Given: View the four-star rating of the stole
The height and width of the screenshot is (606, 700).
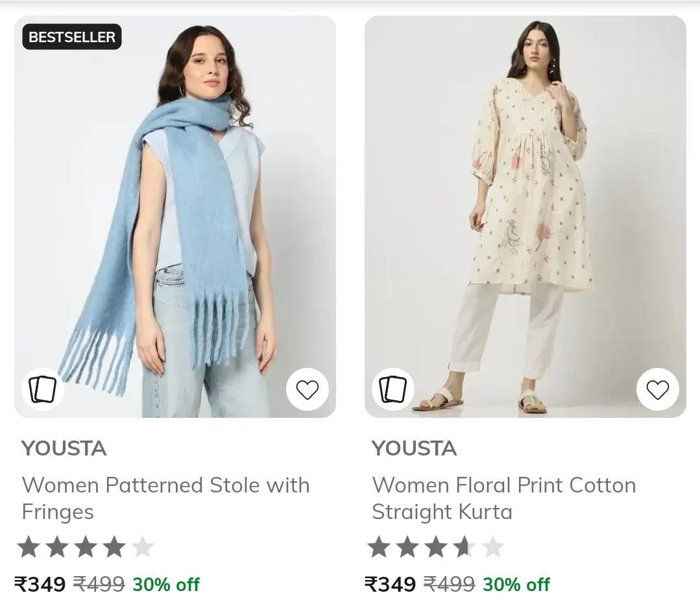Looking at the screenshot, I should [x=86, y=548].
